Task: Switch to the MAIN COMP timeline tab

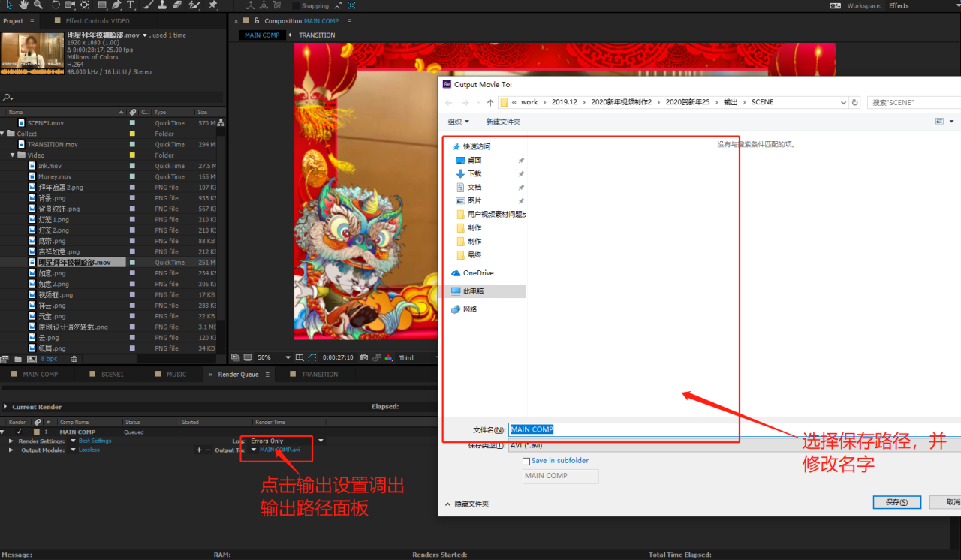Action: 40,374
